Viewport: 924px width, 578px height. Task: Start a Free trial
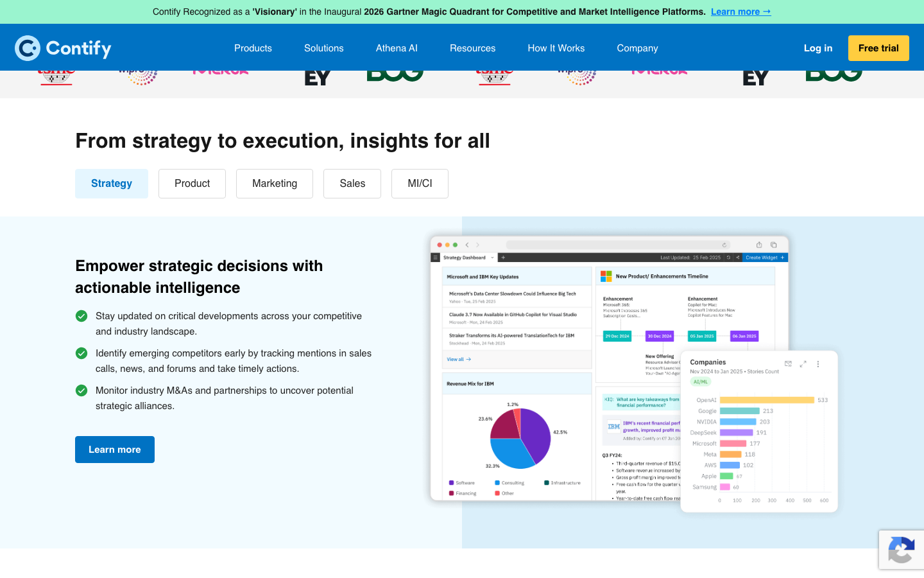(878, 48)
